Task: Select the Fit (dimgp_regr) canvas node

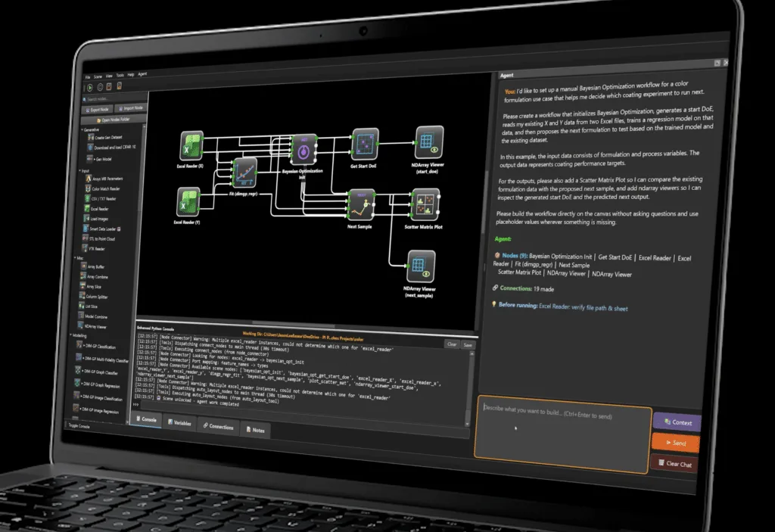Action: click(x=244, y=173)
